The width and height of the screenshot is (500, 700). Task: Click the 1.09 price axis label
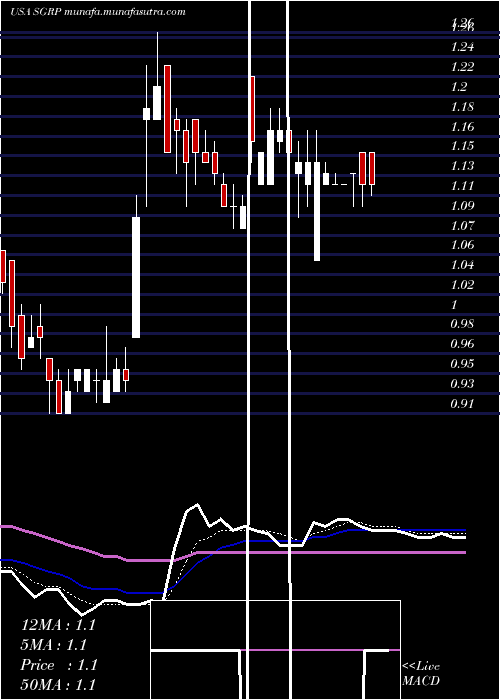pos(462,206)
